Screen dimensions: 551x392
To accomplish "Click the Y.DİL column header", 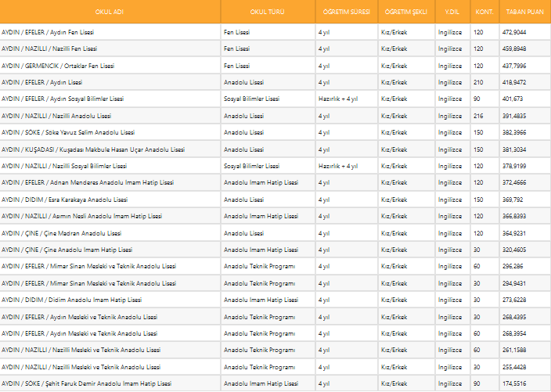I will click(452, 12).
